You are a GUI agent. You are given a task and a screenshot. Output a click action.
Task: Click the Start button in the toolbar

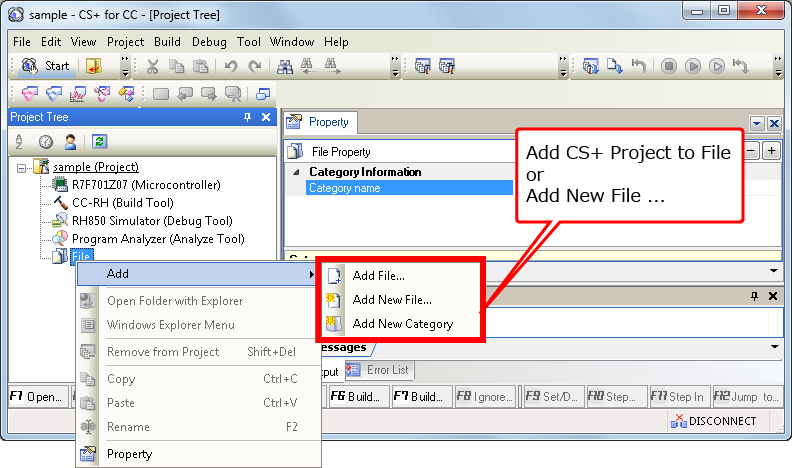46,66
